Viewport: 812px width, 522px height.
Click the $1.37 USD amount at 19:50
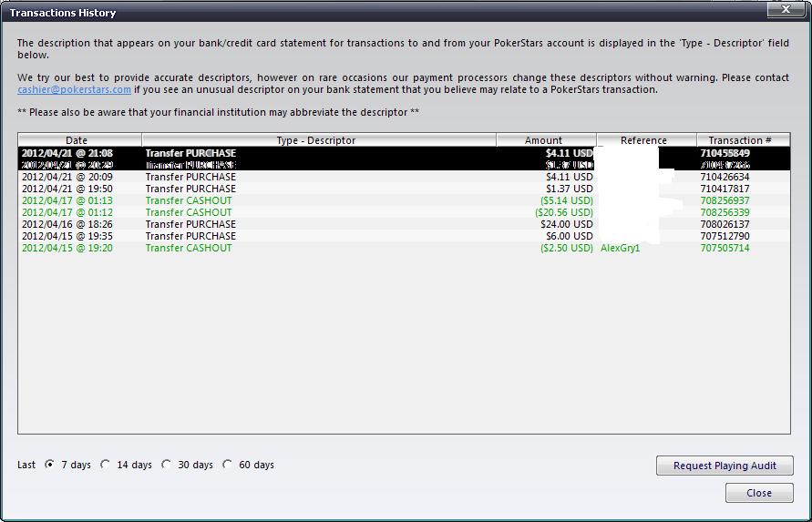click(x=569, y=189)
